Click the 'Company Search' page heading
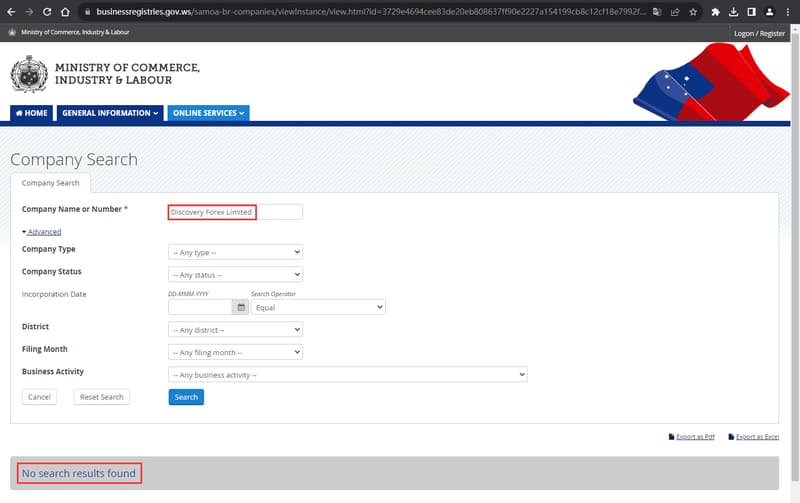 point(74,160)
